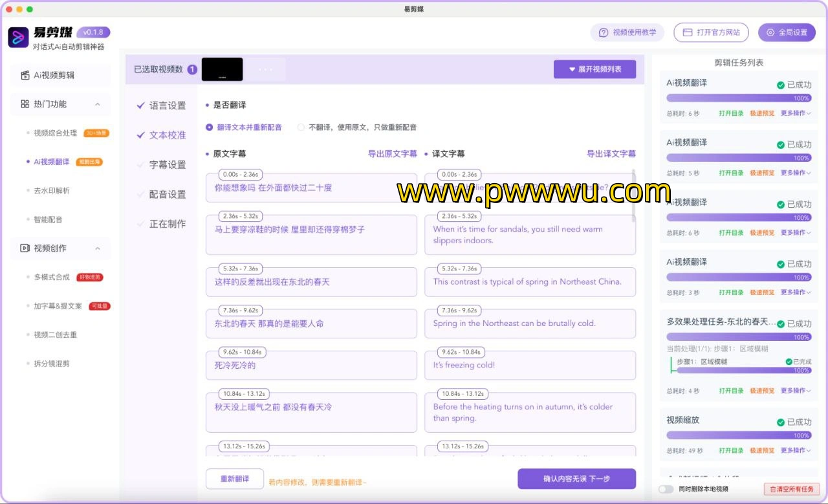
Task: Click 已选取视频数 count badge
Action: [192, 69]
